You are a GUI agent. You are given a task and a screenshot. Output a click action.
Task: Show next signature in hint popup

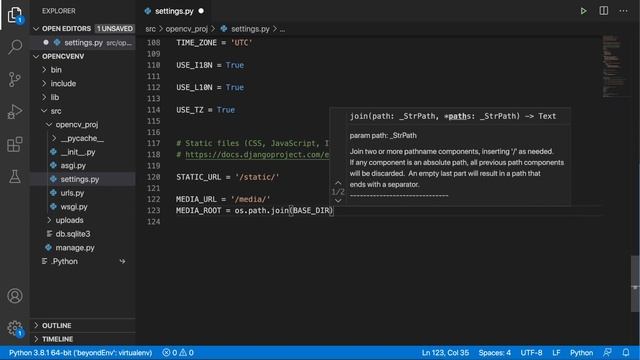338,200
